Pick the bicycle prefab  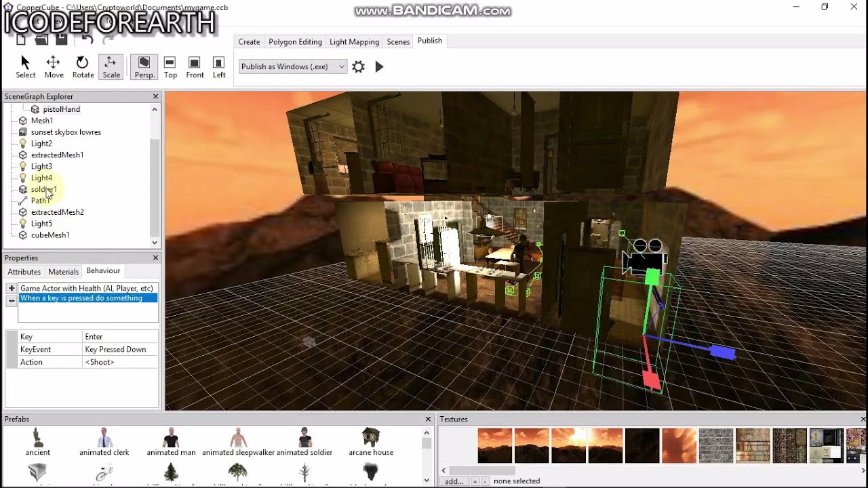click(104, 472)
